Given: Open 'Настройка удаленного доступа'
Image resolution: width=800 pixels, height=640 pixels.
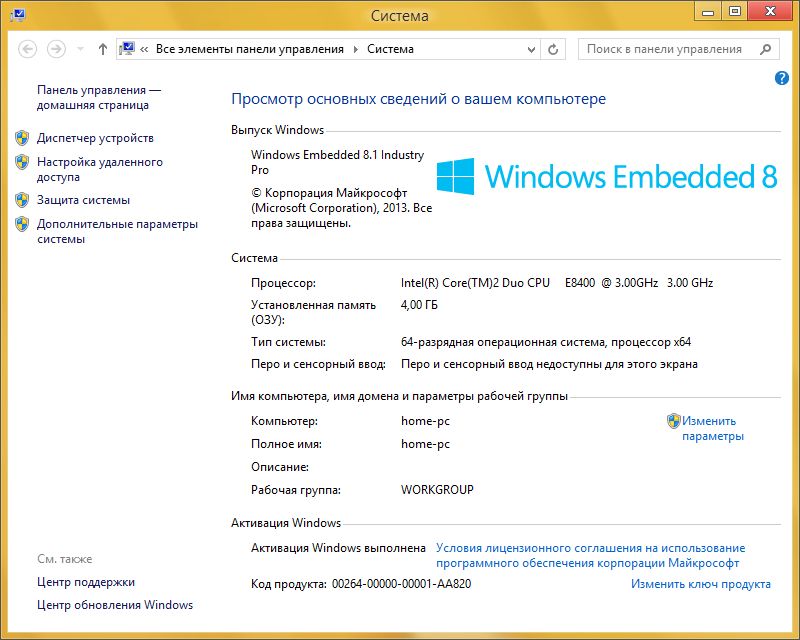Looking at the screenshot, I should point(99,169).
